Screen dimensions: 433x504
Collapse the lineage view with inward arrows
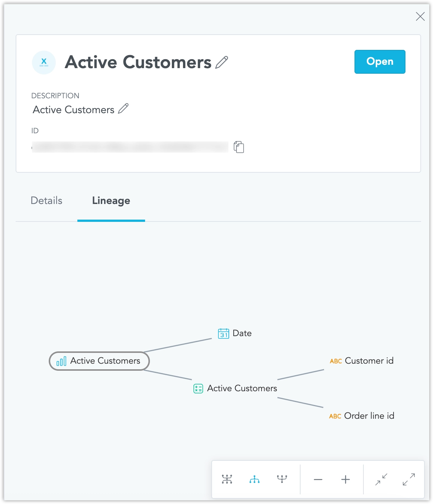tap(381, 479)
